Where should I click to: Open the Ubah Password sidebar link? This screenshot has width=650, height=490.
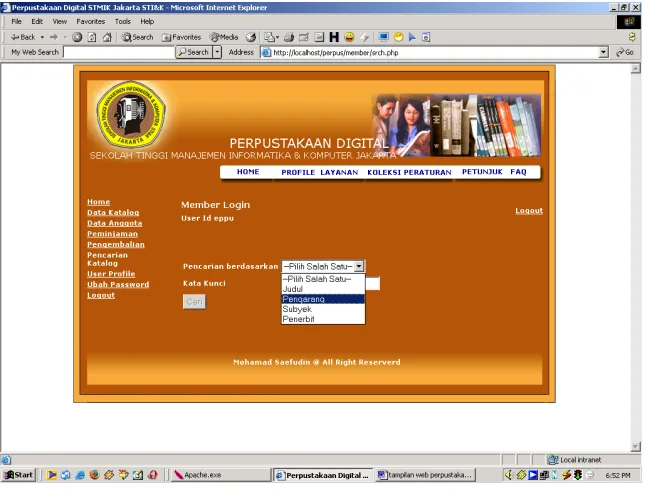[x=118, y=285]
